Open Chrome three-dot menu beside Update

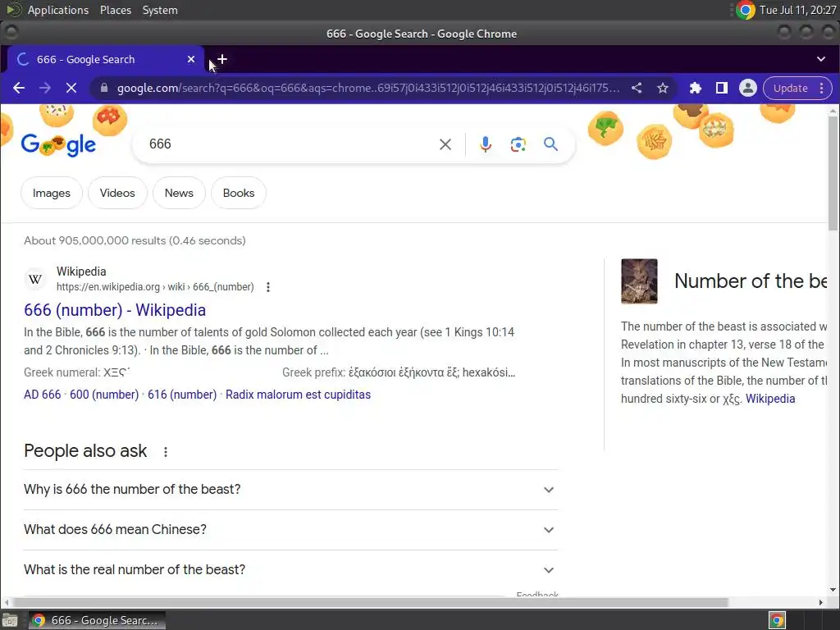point(821,88)
